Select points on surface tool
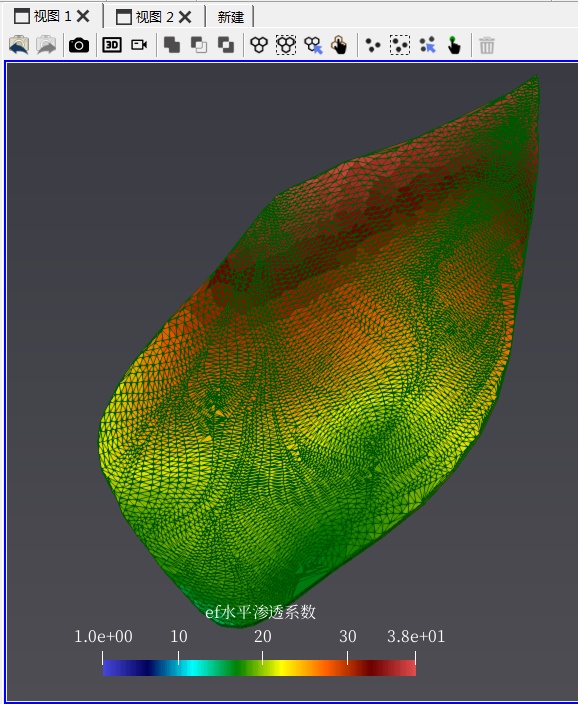578x704 pixels. tap(373, 45)
